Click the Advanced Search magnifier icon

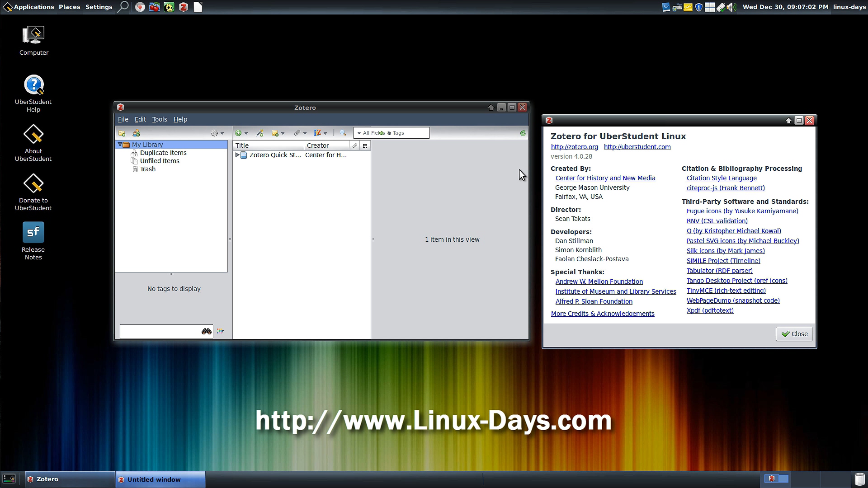point(343,133)
